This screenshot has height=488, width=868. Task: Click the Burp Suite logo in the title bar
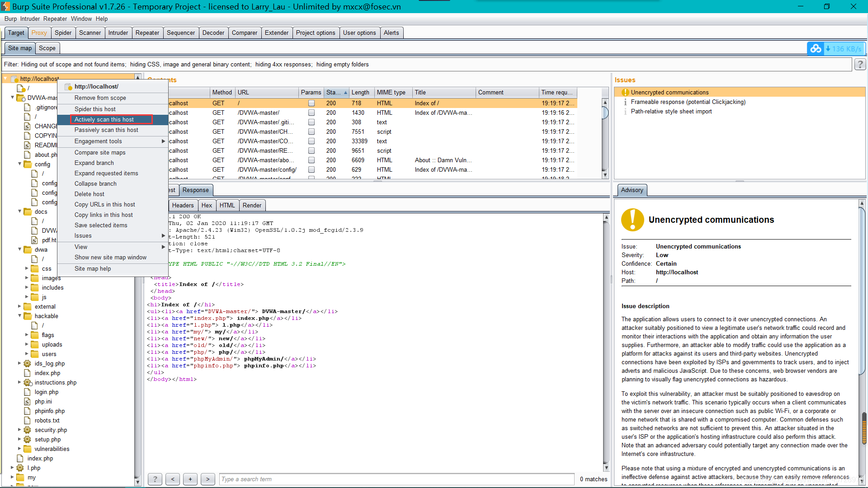coord(5,6)
